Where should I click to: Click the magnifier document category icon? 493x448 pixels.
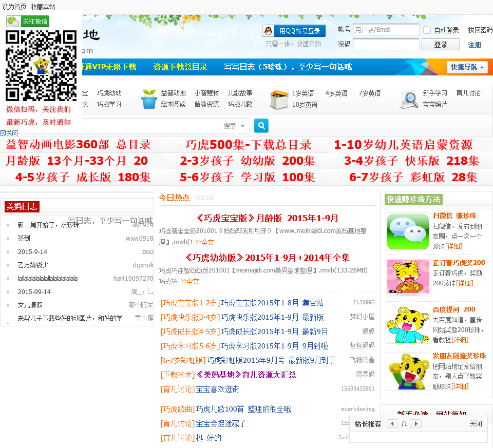click(409, 99)
